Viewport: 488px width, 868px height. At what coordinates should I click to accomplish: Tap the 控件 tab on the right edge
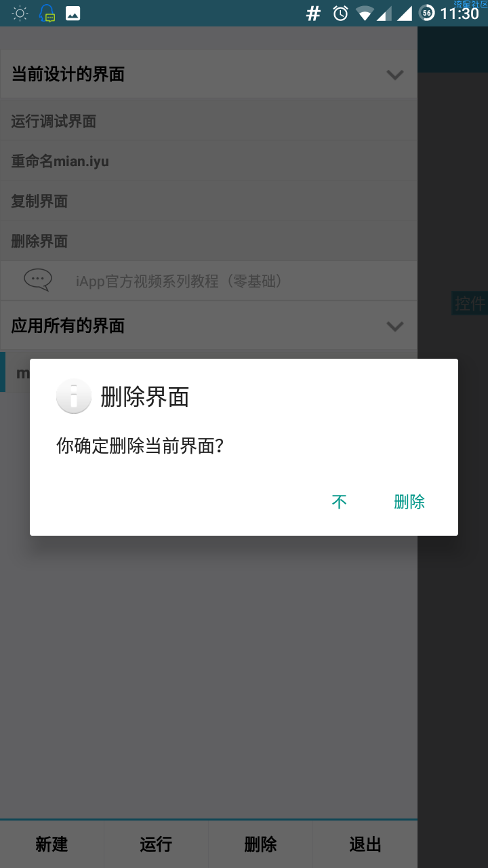(470, 303)
